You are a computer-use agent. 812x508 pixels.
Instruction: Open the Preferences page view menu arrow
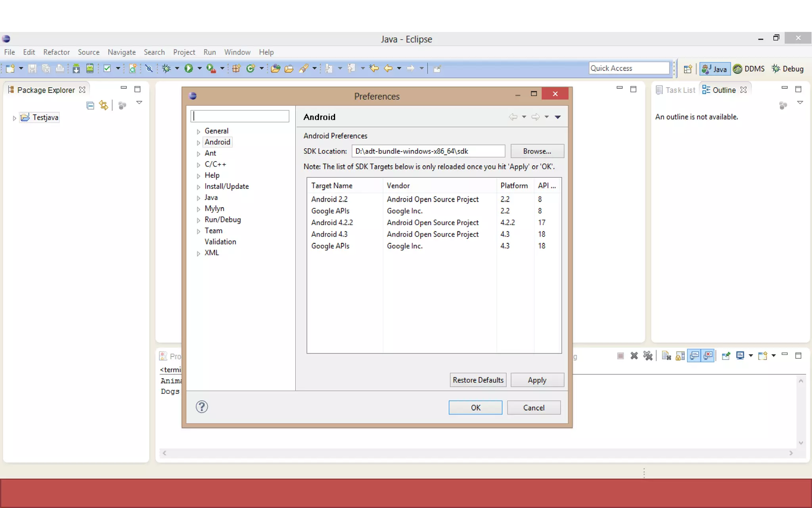point(557,117)
